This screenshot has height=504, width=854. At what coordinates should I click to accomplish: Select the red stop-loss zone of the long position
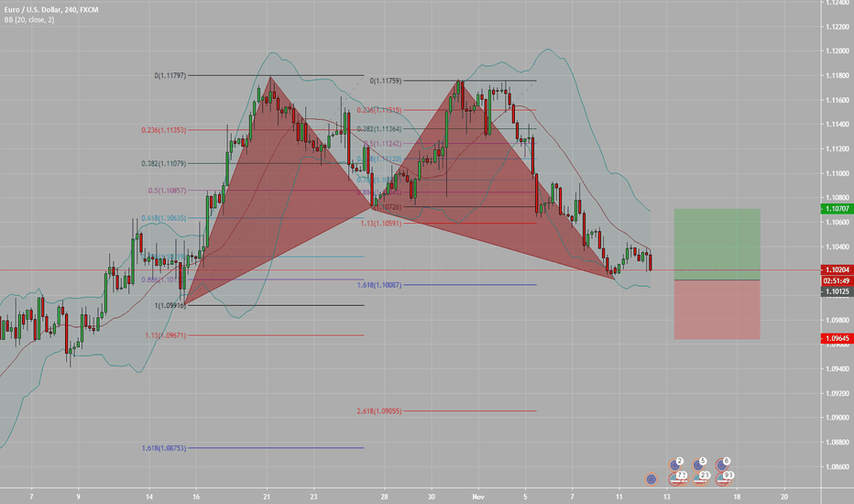[717, 310]
